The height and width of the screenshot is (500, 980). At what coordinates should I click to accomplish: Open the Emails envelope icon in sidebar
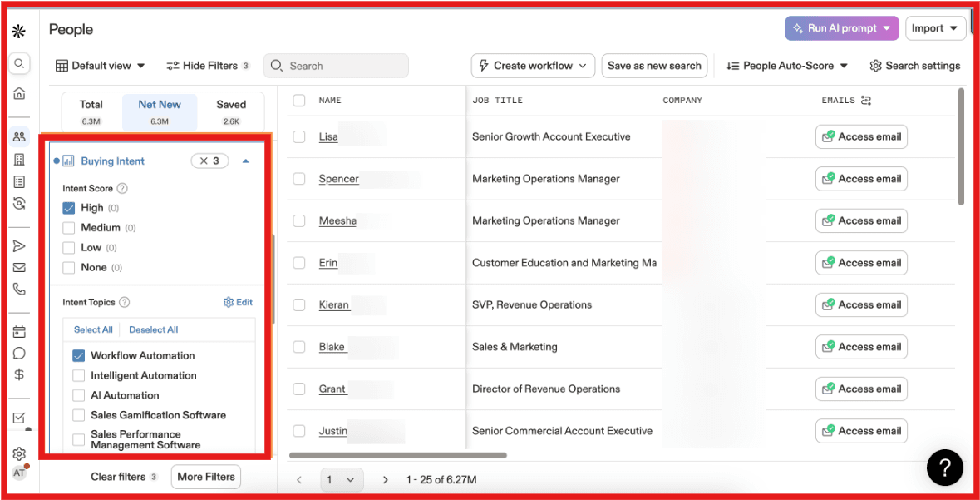[19, 267]
